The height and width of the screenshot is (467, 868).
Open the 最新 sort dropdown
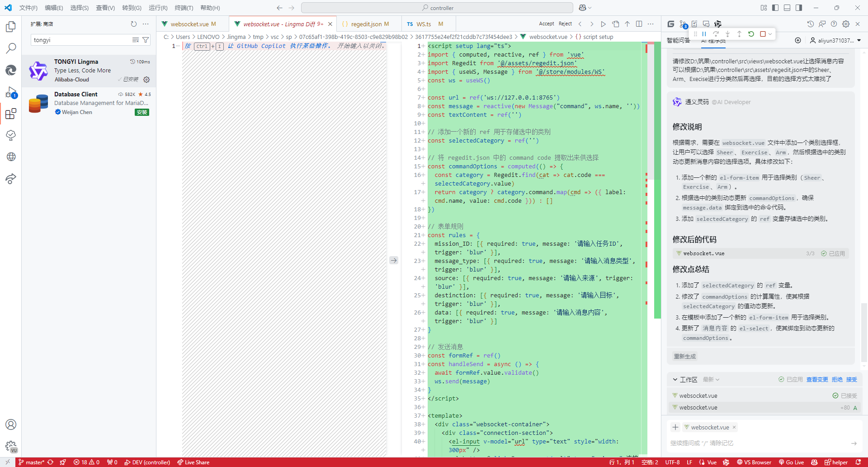[x=711, y=380]
